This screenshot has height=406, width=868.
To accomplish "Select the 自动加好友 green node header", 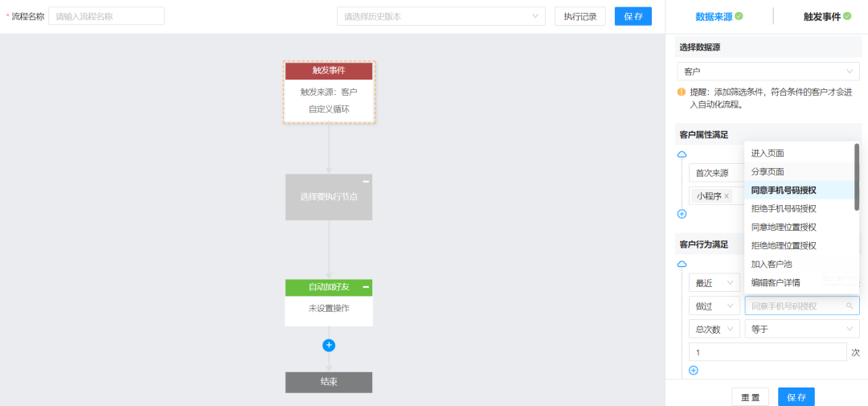I will [x=329, y=287].
